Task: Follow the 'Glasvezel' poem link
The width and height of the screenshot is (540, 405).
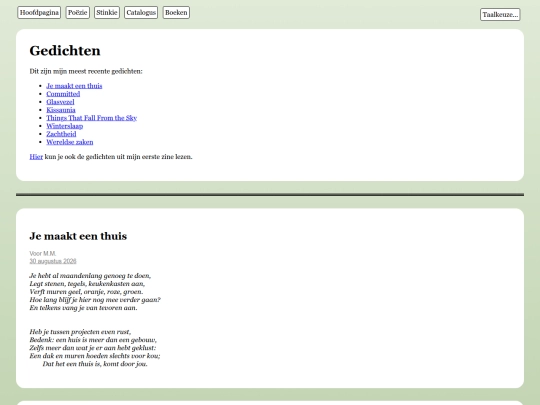Action: [60, 102]
